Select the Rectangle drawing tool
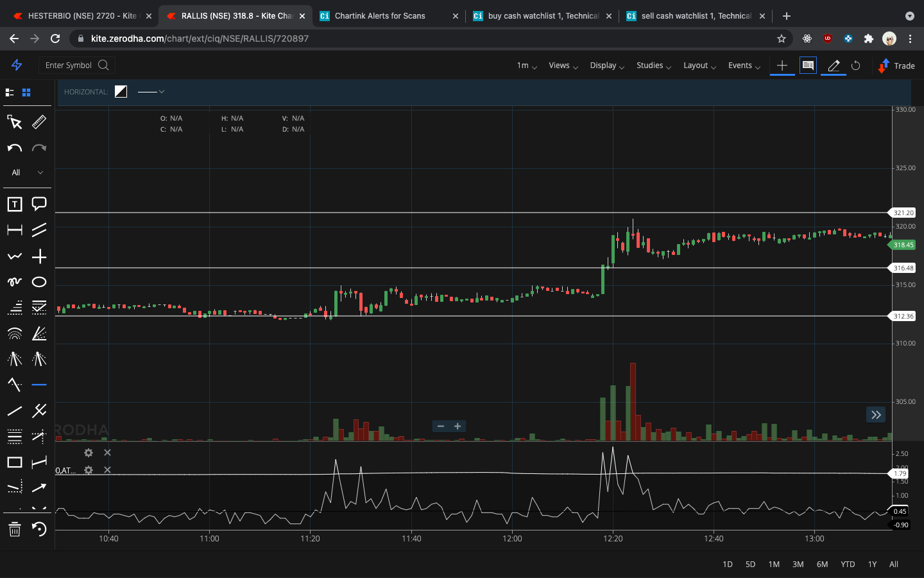The image size is (924, 578). [14, 462]
